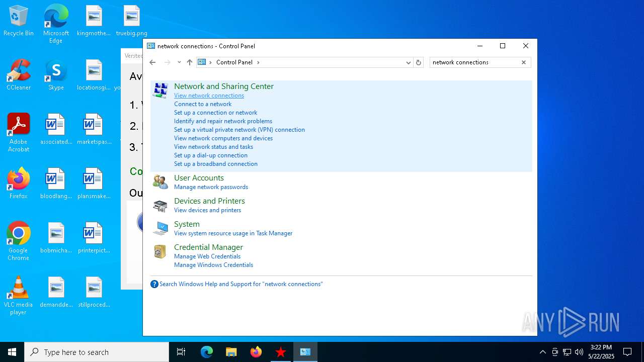The height and width of the screenshot is (362, 644).
Task: Select the printerpict Word document on desktop
Action: tap(94, 238)
